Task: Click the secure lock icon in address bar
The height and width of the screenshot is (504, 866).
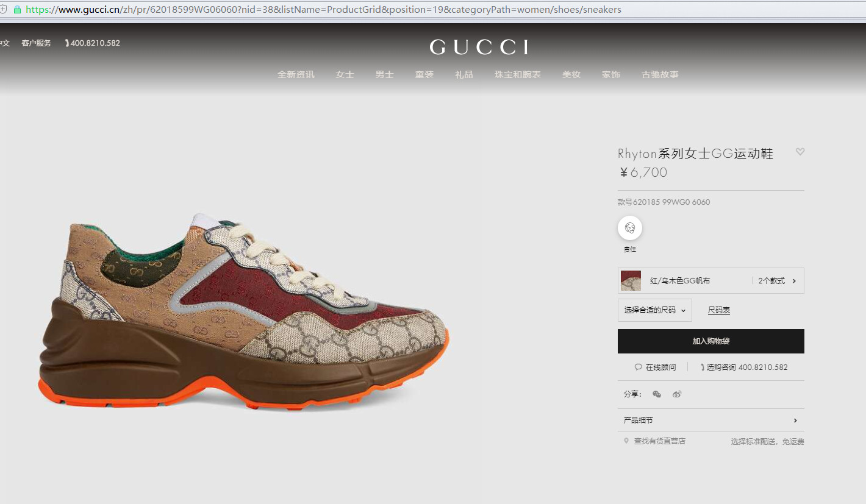Action: 17,10
